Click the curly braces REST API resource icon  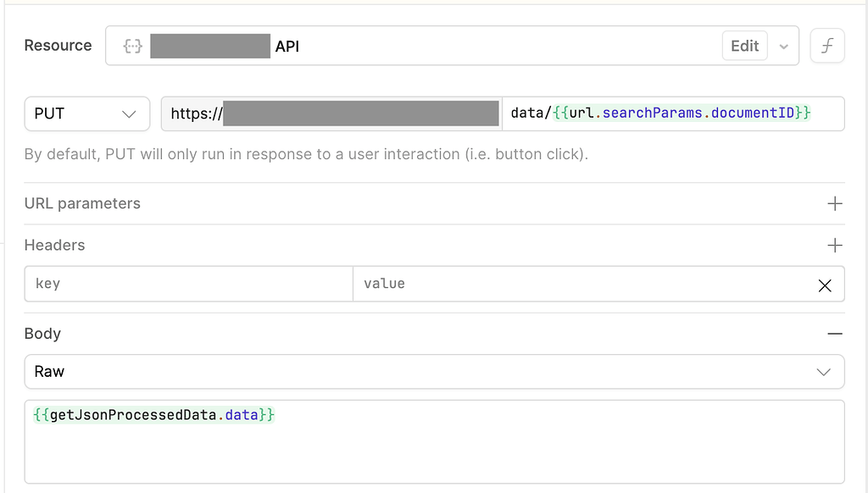tap(133, 46)
